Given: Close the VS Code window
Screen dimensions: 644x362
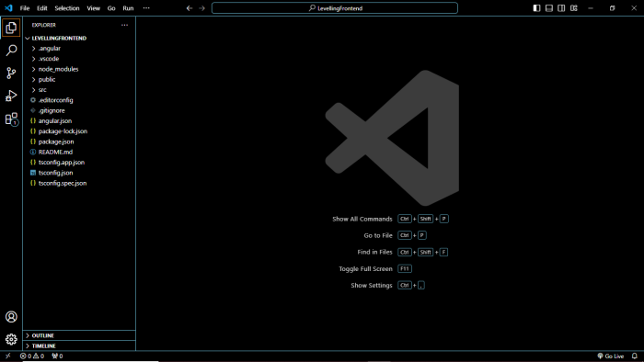Looking at the screenshot, I should (634, 8).
